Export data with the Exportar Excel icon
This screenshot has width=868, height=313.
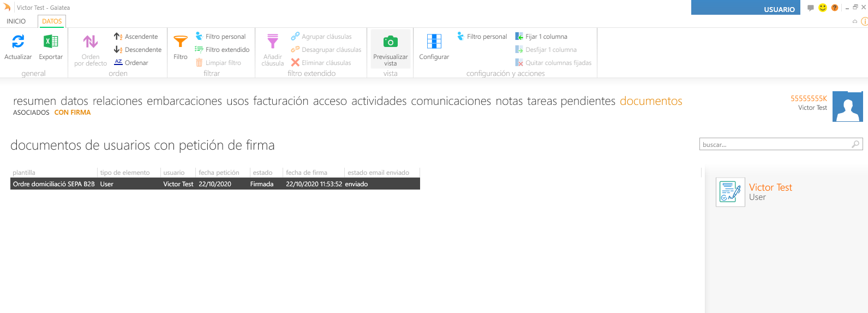pyautogui.click(x=51, y=42)
